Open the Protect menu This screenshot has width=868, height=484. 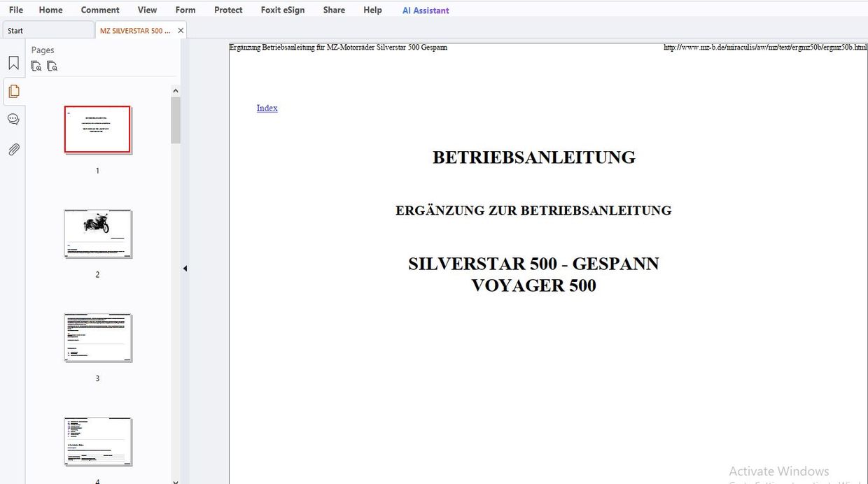coord(228,10)
